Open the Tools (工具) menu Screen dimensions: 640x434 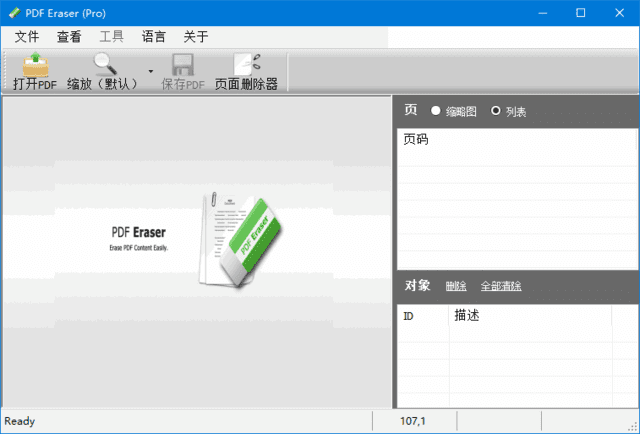pyautogui.click(x=111, y=37)
